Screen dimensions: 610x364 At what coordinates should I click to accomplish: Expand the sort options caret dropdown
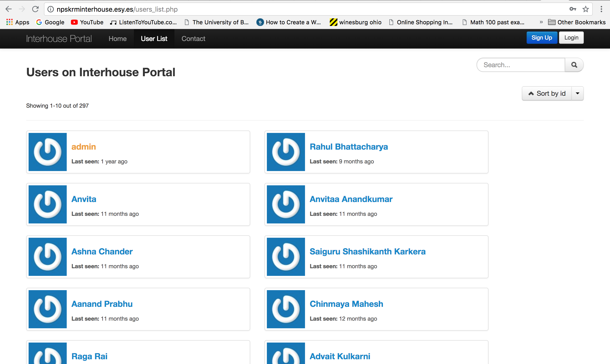point(577,93)
